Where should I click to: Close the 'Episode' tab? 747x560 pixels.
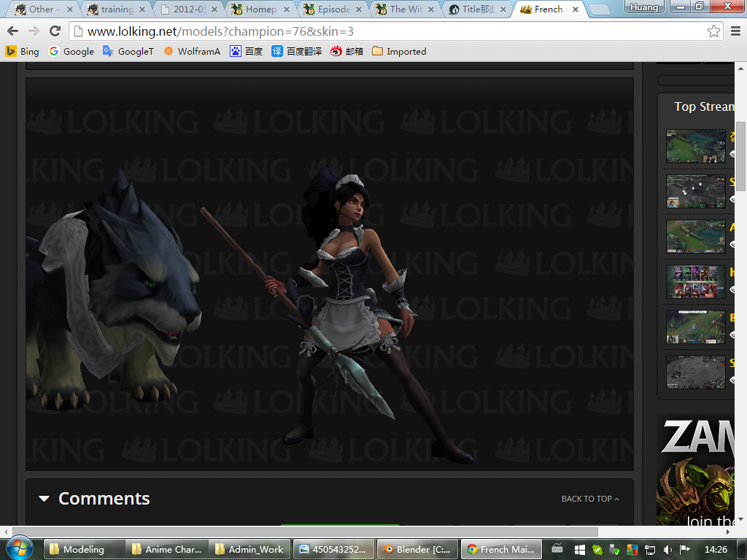pos(359,9)
